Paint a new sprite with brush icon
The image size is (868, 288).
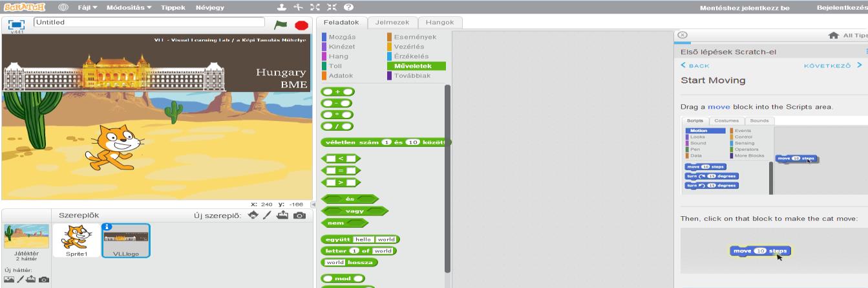pos(266,215)
